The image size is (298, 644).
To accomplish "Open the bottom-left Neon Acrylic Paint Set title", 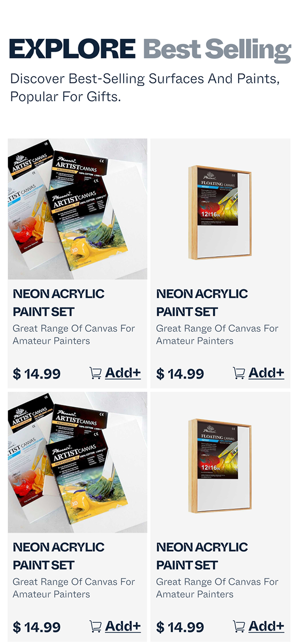I will pos(59,556).
